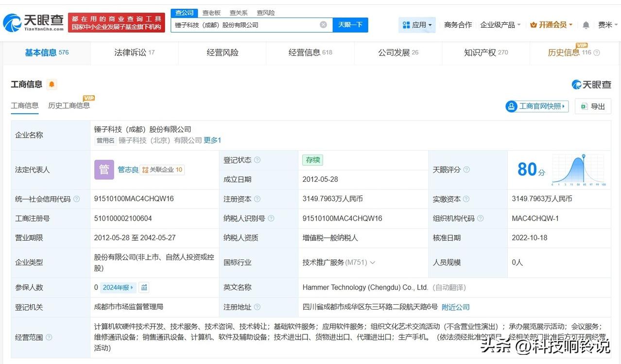Image resolution: width=621 pixels, height=364 pixels.
Task: Click the TianYanCha logo in the header
Action: click(x=33, y=22)
